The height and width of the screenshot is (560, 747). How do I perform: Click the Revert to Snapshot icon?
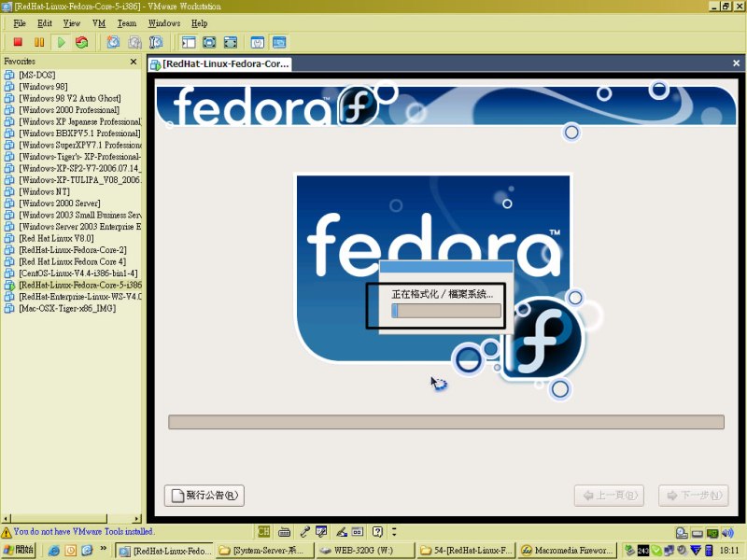pos(134,42)
